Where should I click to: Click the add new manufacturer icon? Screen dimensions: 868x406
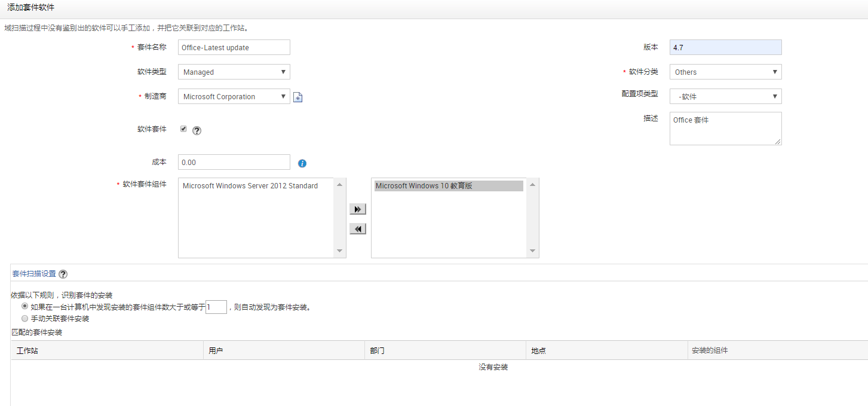tap(297, 97)
